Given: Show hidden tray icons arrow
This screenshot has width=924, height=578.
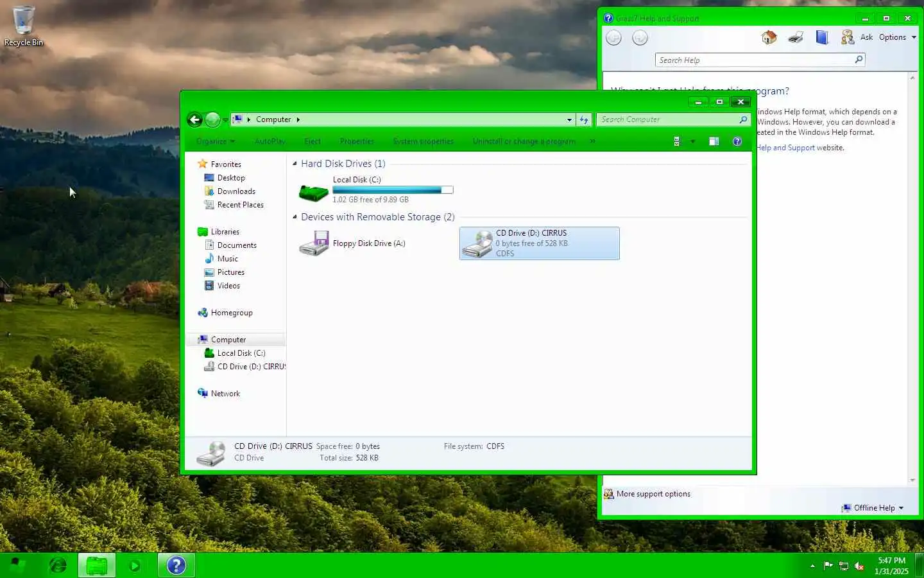Looking at the screenshot, I should [812, 566].
